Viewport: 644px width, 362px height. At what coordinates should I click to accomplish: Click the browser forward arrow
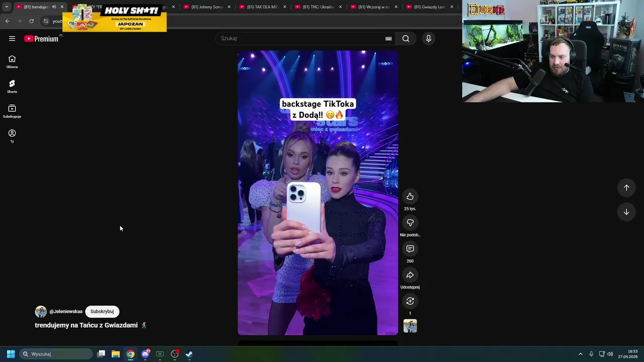19,21
